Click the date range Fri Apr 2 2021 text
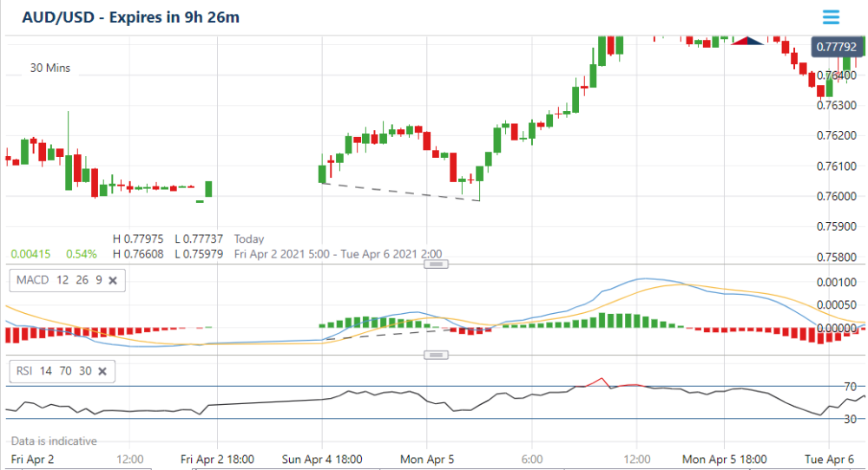The image size is (868, 470). click(x=338, y=254)
